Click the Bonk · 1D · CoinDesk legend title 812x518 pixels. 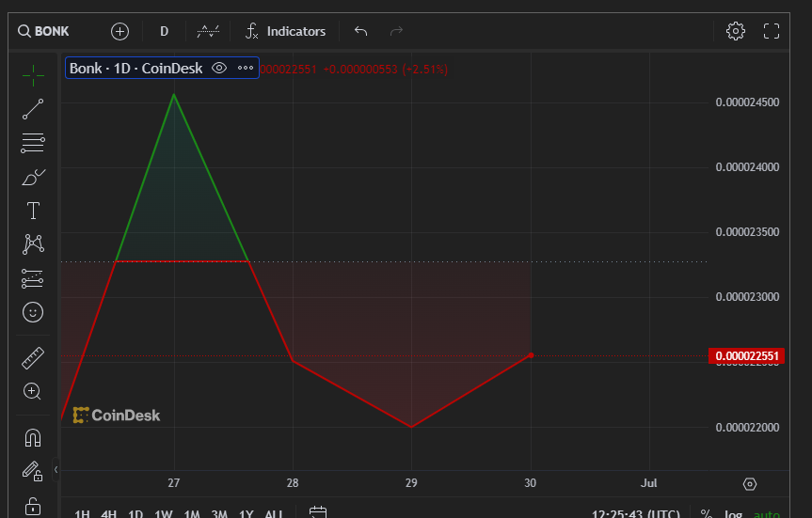(136, 69)
